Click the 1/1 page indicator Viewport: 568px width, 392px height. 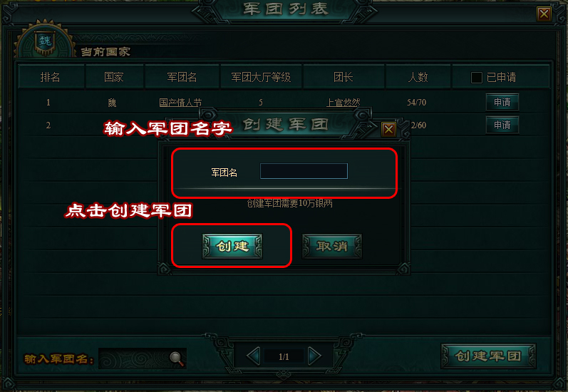(x=284, y=357)
